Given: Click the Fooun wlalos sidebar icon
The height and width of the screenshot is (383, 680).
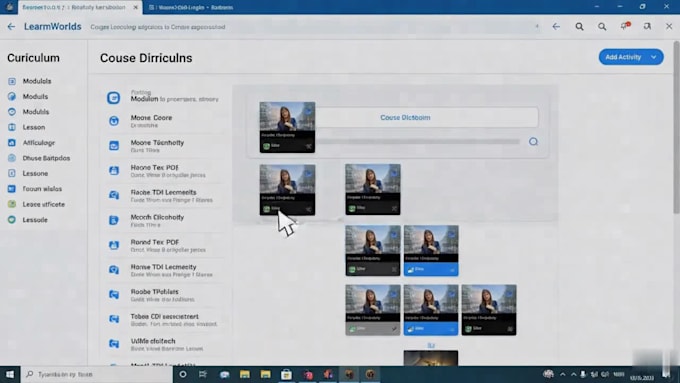Looking at the screenshot, I should click(12, 189).
